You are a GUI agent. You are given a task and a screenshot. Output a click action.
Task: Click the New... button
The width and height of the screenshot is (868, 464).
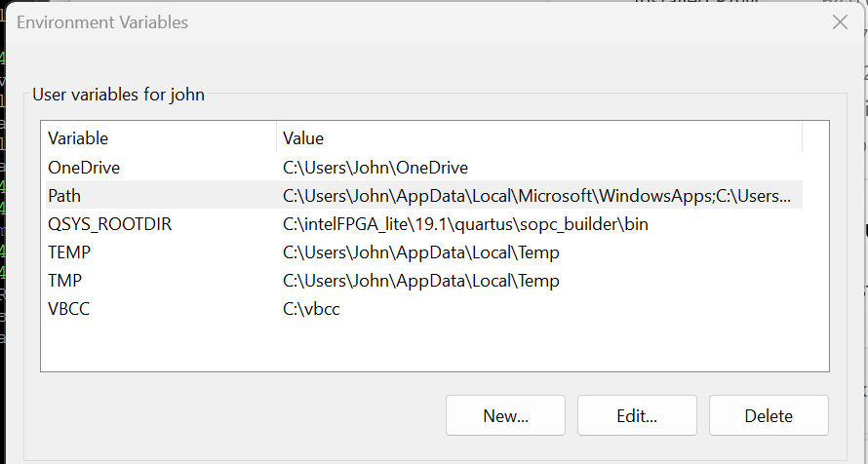[x=505, y=415]
